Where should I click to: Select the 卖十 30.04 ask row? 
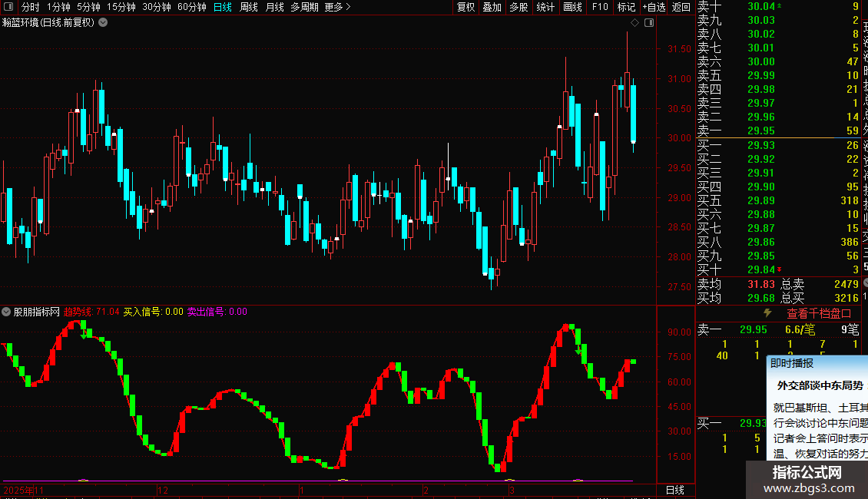[778, 7]
